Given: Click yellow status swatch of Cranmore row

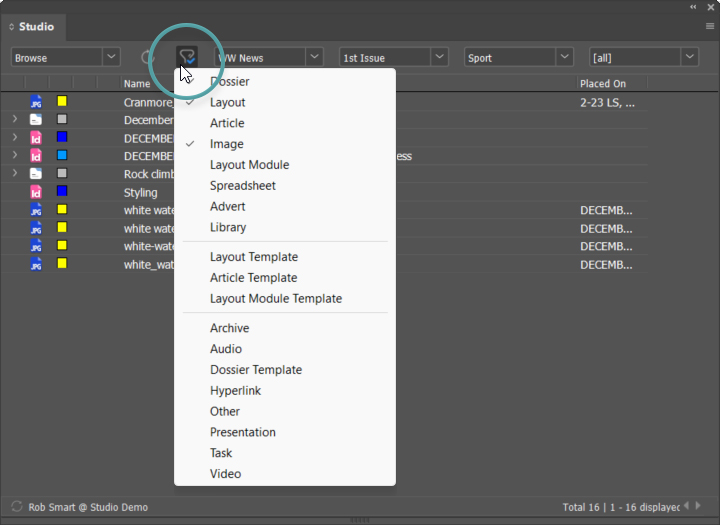Looking at the screenshot, I should point(62,101).
